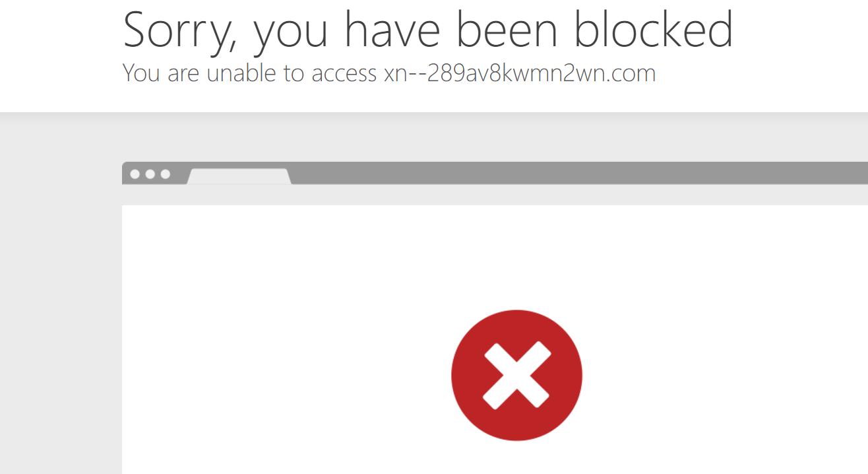Click the first dot in illustrated browser bar
Viewport: 868px width, 474px height.
[x=135, y=174]
